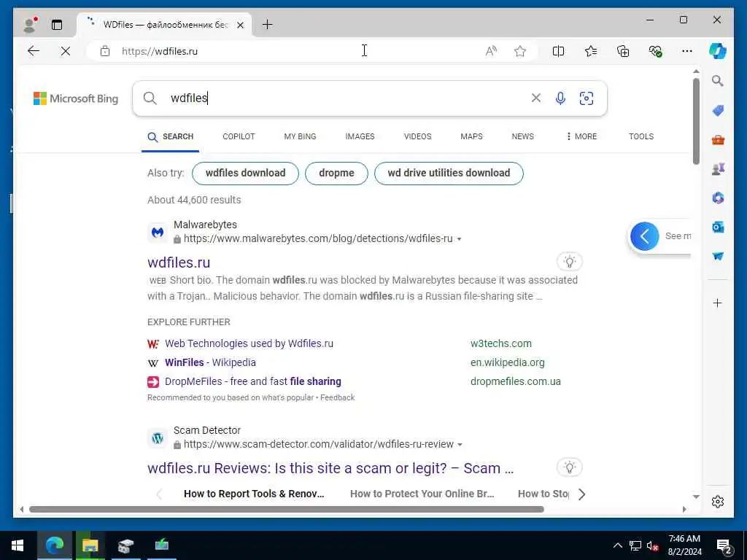
Task: Open the sidebar Tools briefcase icon
Action: 718,139
